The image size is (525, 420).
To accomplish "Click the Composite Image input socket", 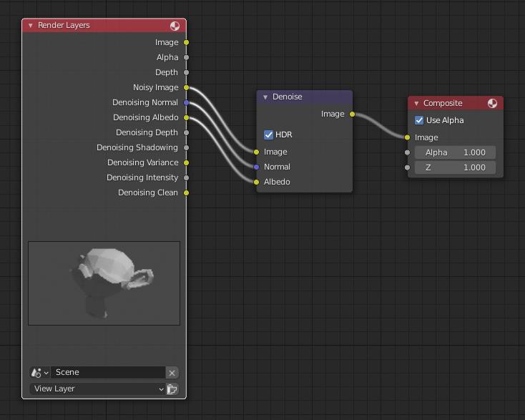I will [408, 137].
